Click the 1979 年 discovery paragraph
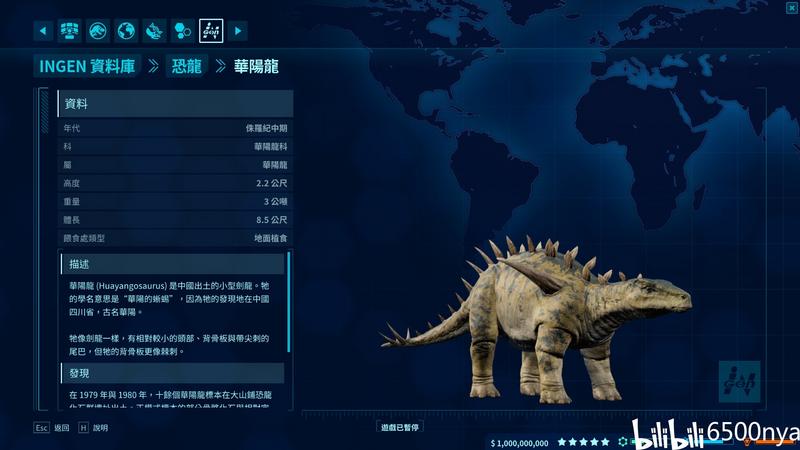The height and width of the screenshot is (450, 800). 170,400
